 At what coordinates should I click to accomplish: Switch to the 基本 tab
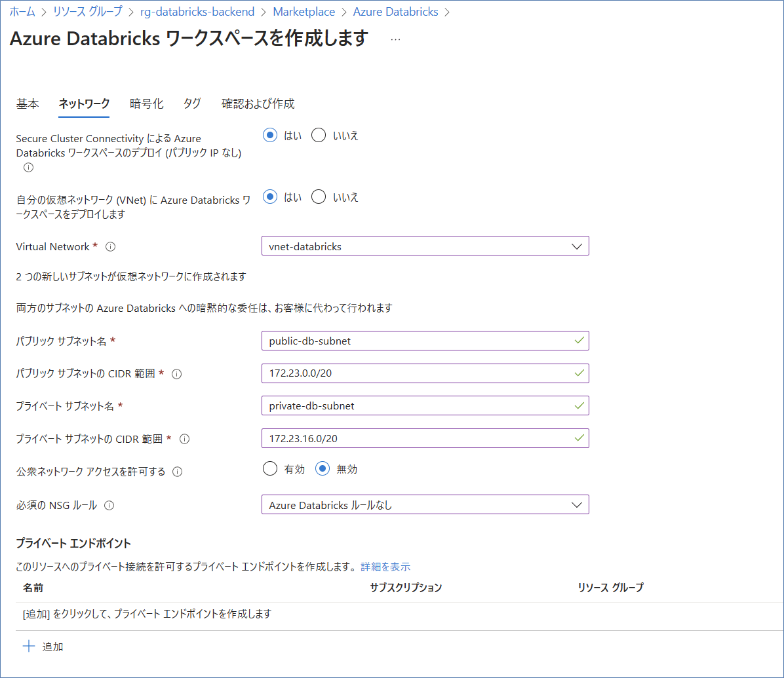pyautogui.click(x=28, y=104)
